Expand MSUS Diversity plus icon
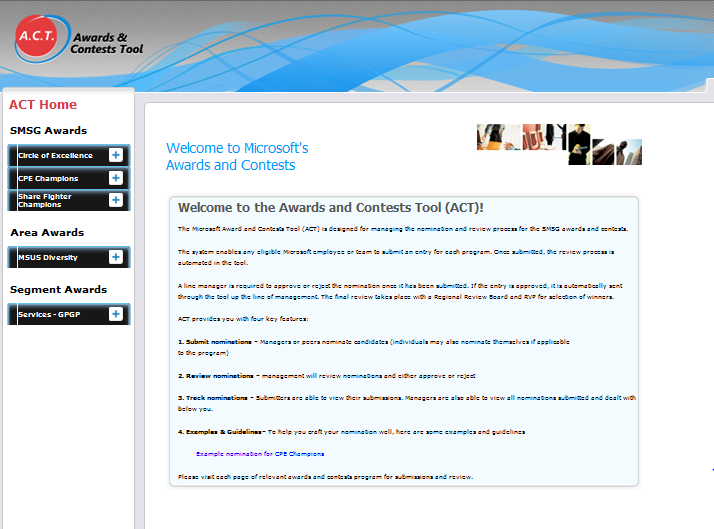 [x=116, y=257]
